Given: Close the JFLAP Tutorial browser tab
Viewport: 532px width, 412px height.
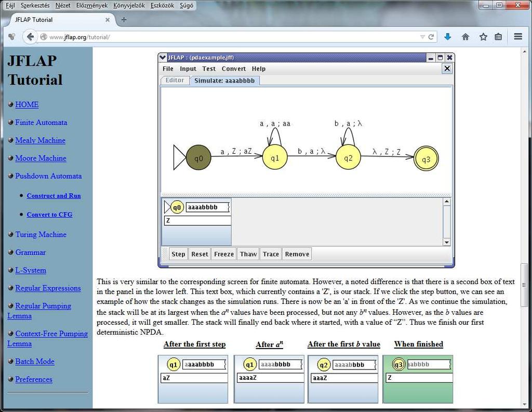Looking at the screenshot, I should point(107,20).
